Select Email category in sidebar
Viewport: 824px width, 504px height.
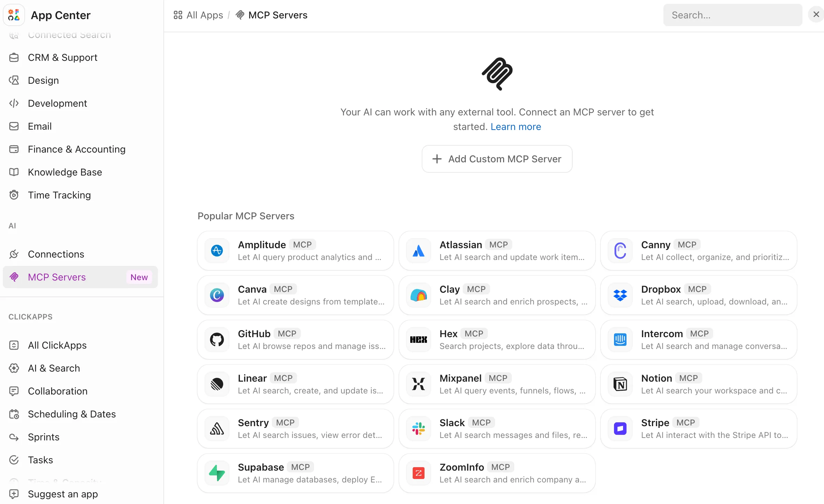[80, 126]
